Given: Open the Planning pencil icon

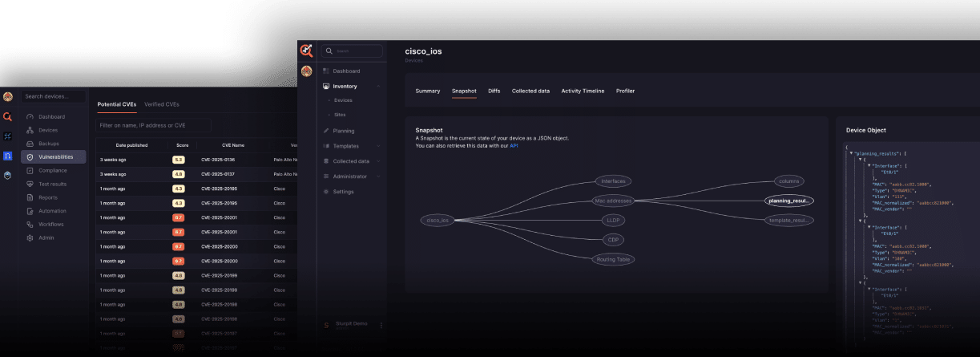Looking at the screenshot, I should (x=326, y=131).
